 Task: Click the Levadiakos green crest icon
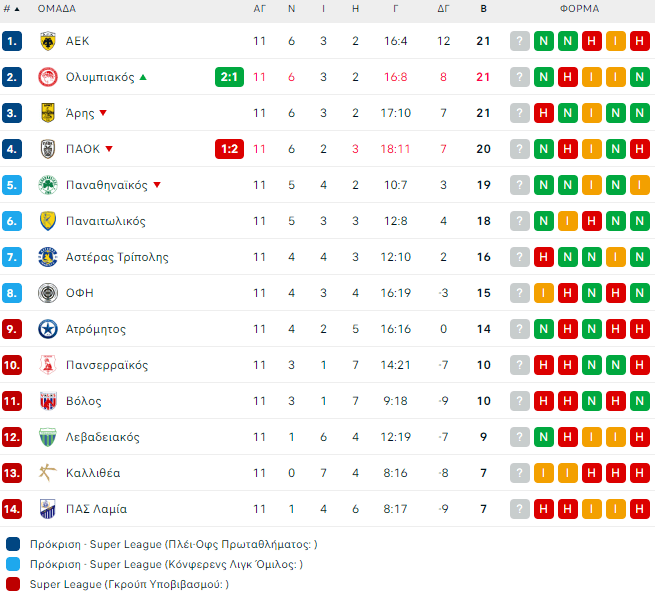pyautogui.click(x=47, y=437)
